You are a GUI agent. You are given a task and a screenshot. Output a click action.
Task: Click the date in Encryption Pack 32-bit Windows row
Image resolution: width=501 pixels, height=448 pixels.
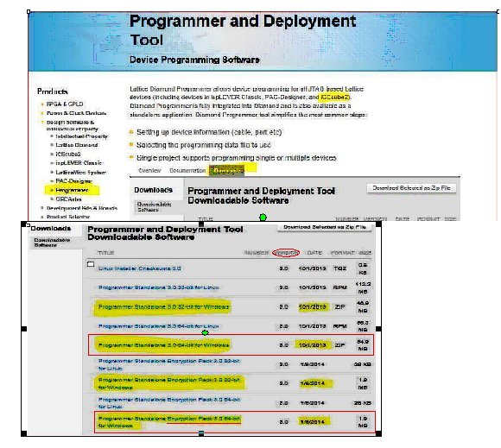click(x=313, y=383)
